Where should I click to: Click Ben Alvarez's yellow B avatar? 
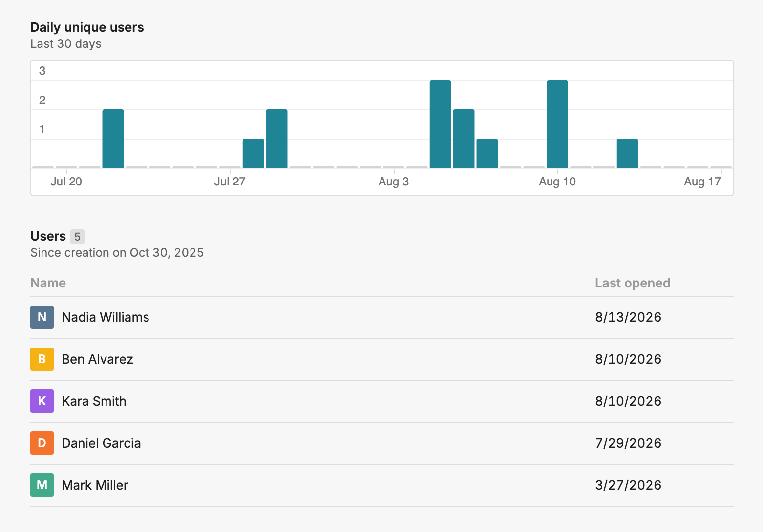pyautogui.click(x=42, y=359)
